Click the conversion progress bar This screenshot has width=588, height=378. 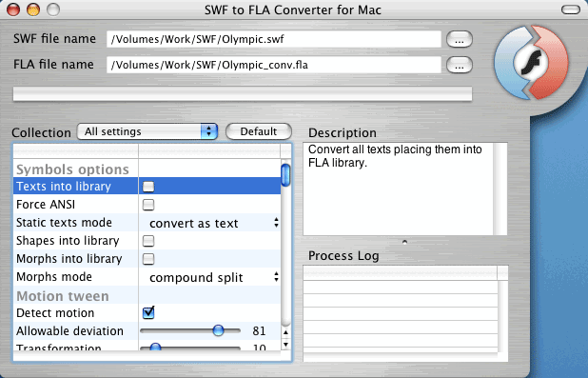pyautogui.click(x=243, y=94)
